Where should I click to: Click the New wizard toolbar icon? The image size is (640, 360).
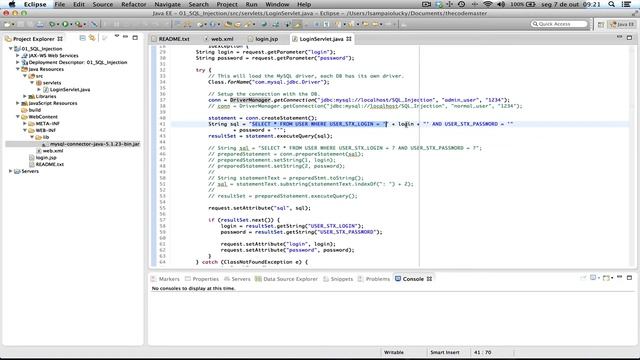point(7,24)
